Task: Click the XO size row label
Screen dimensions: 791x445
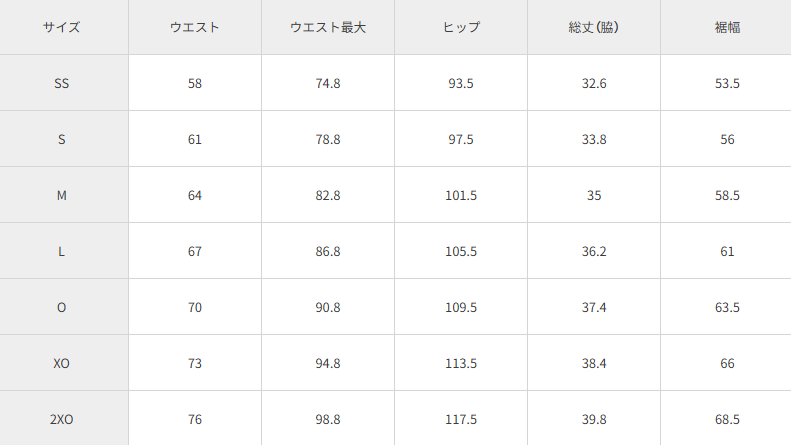Action: point(62,363)
